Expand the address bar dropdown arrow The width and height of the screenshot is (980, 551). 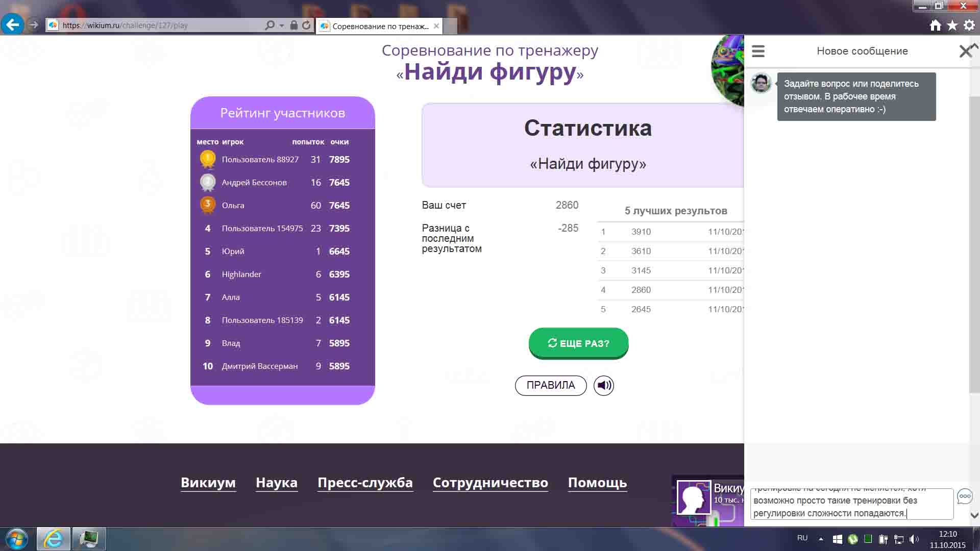coord(282,26)
